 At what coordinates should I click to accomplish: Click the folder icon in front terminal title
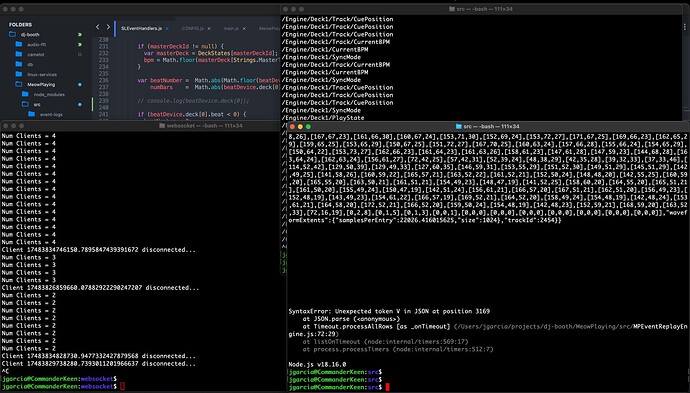[x=459, y=126]
